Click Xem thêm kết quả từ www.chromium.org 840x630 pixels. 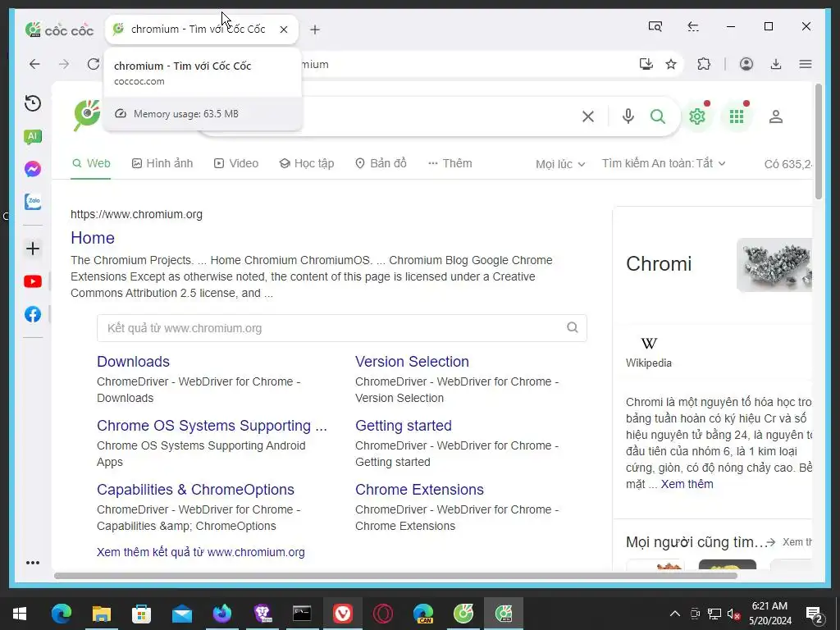[x=201, y=552]
